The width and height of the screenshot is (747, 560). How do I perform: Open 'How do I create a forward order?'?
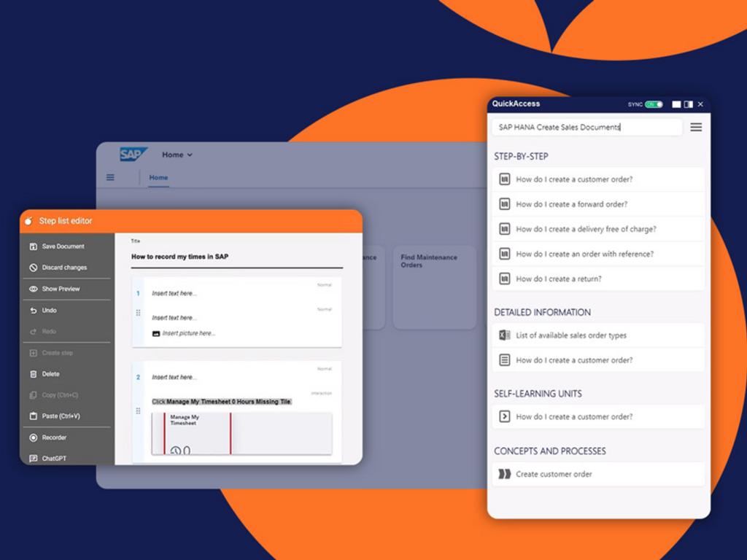click(x=571, y=204)
